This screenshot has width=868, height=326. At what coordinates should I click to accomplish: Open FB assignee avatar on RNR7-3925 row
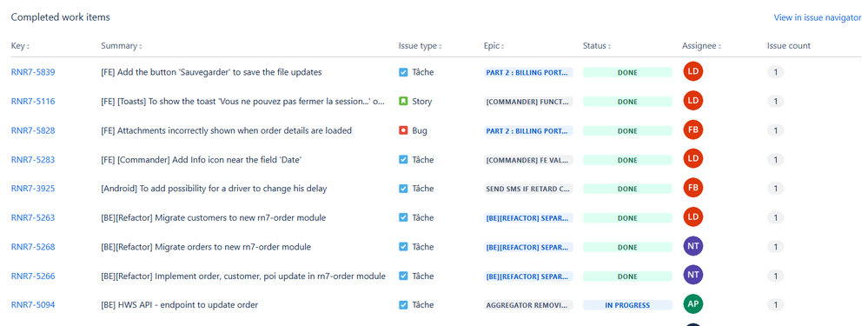[693, 188]
